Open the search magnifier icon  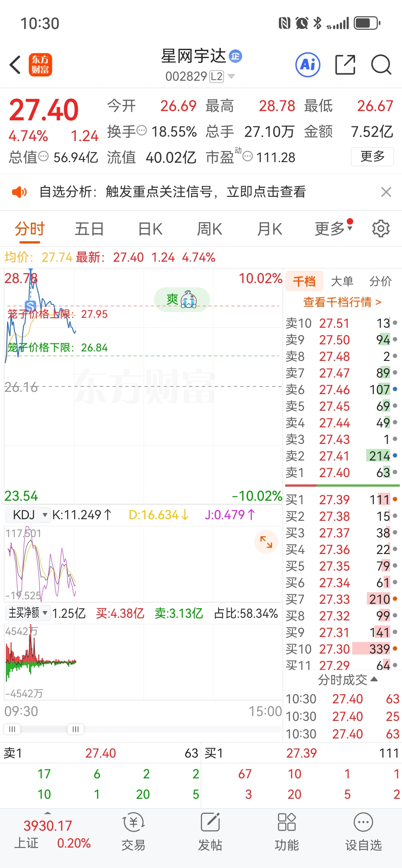(x=381, y=64)
